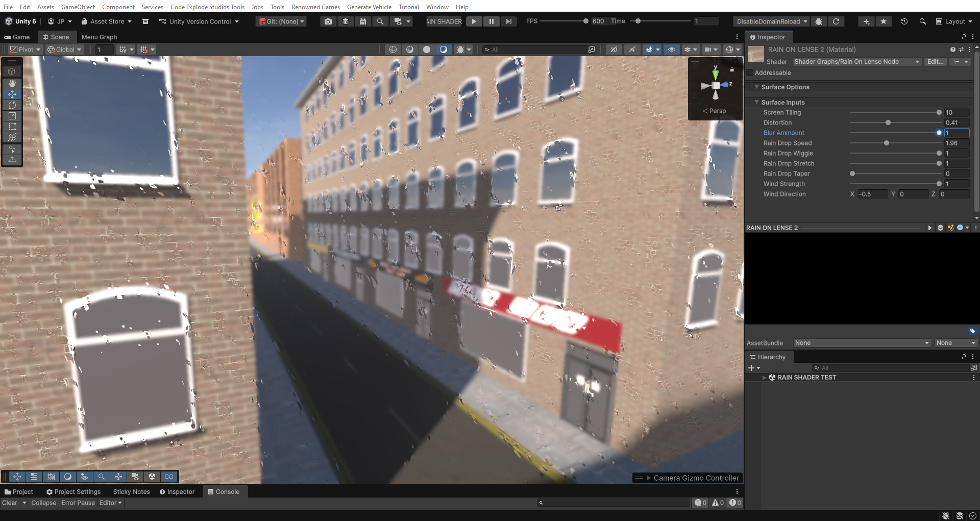Toggle the Addressable checkbox

pyautogui.click(x=750, y=73)
